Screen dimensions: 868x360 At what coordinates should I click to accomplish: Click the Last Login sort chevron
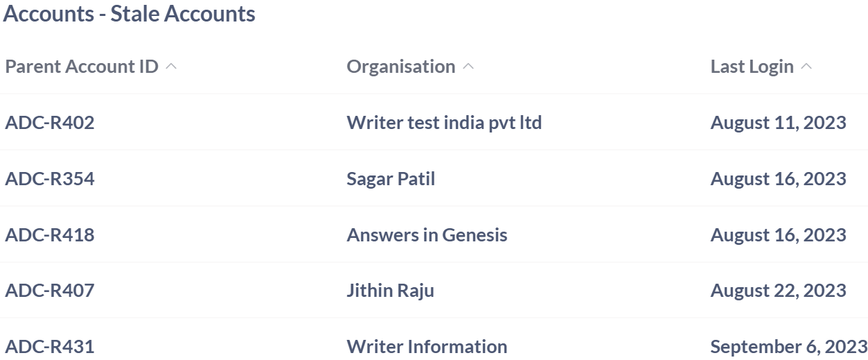(807, 67)
